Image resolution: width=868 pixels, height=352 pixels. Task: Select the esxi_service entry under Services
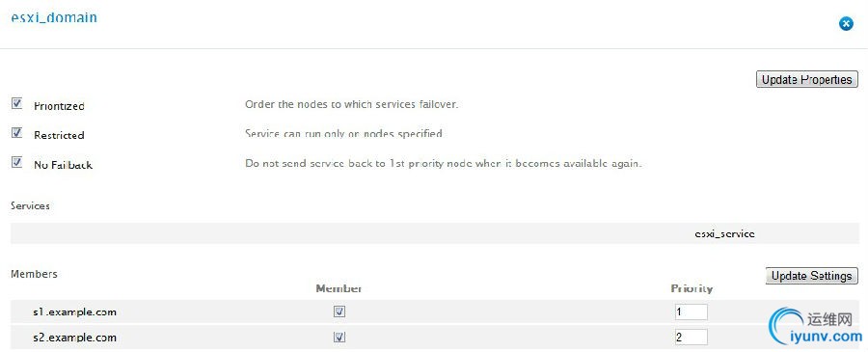pyautogui.click(x=724, y=233)
